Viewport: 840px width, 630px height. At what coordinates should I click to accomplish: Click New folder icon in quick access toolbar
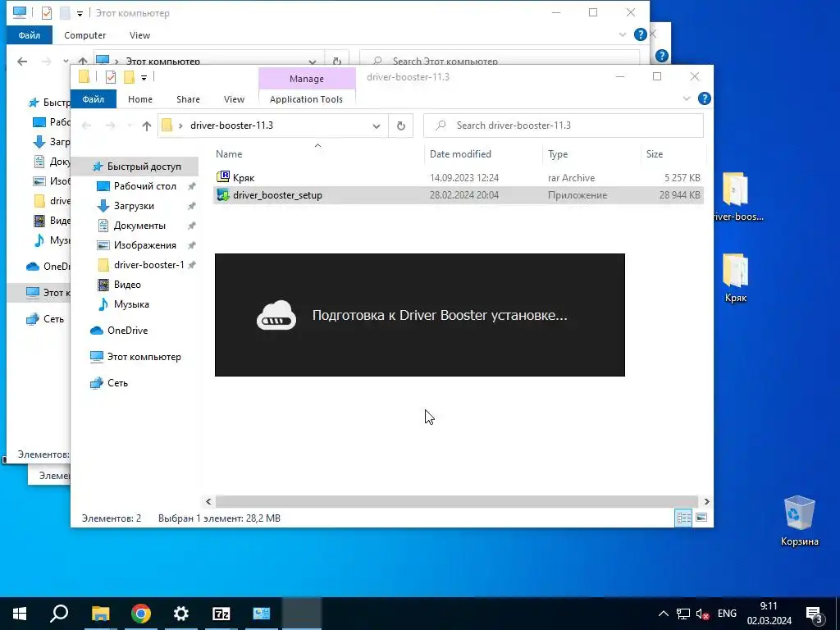129,77
